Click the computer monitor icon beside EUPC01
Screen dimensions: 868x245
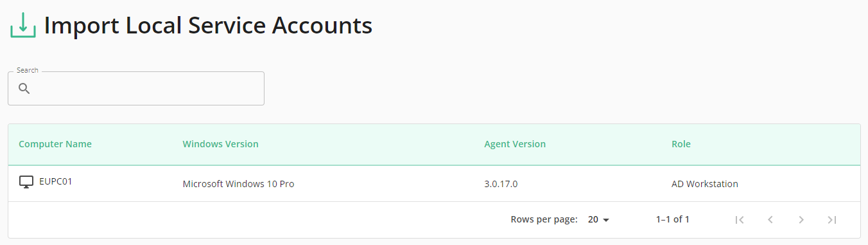(26, 182)
